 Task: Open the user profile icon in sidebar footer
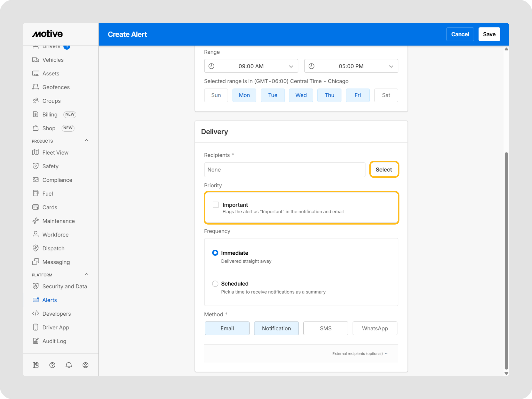(x=85, y=365)
